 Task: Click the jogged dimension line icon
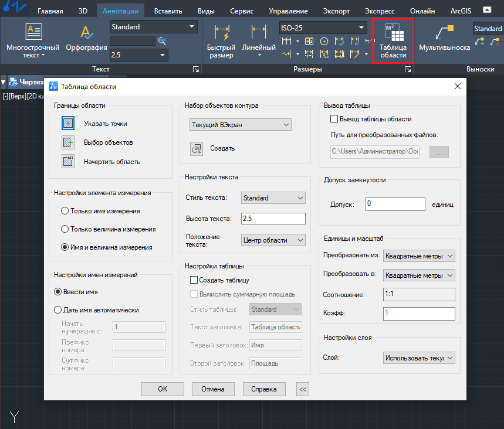286,54
